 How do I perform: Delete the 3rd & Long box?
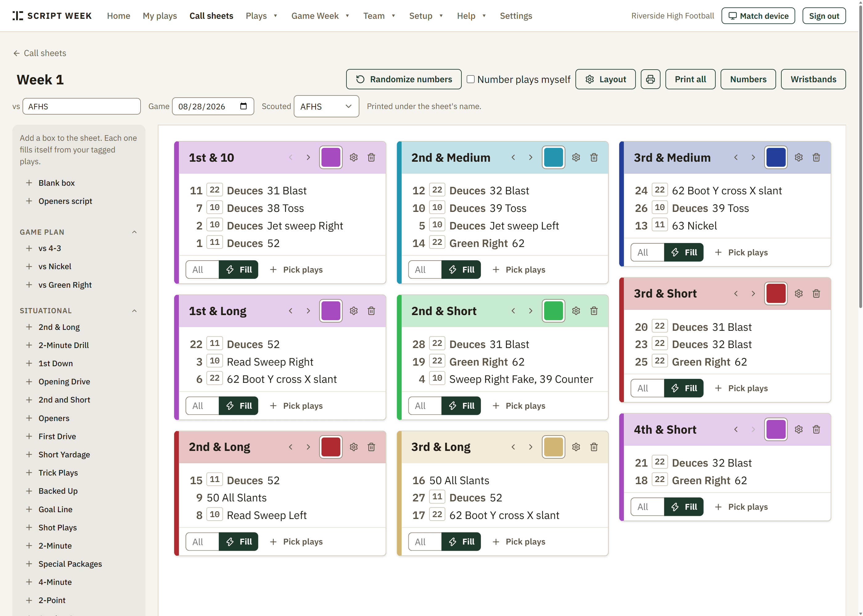pos(594,447)
